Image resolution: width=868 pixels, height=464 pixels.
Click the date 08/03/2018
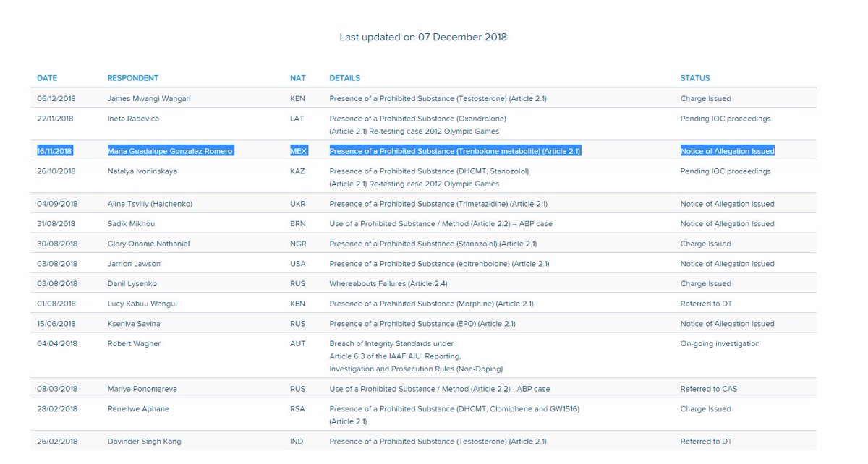coord(57,389)
